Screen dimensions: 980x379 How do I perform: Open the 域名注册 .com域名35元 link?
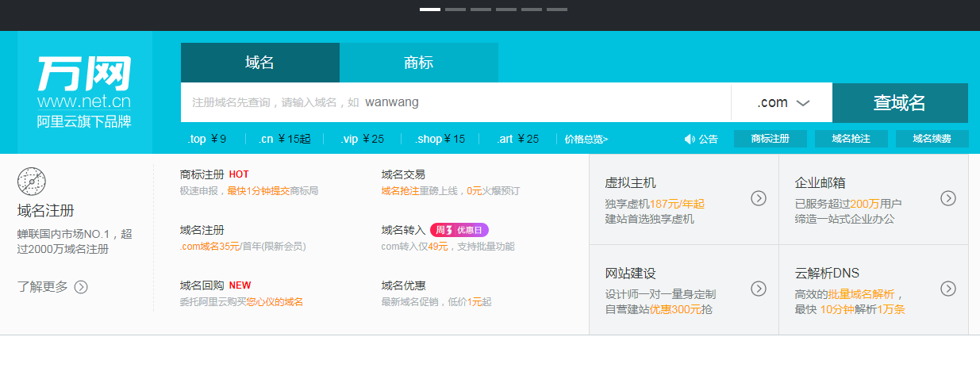202,230
